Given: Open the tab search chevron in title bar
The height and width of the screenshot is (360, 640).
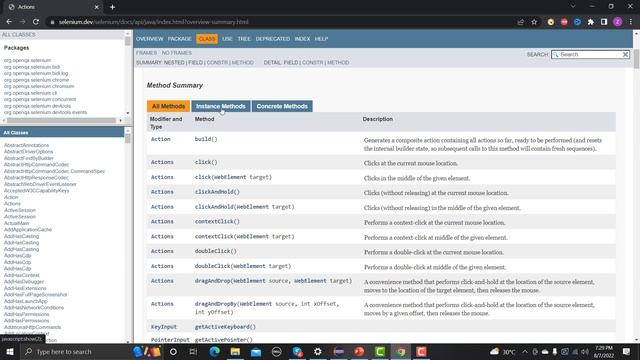Looking at the screenshot, I should (x=573, y=7).
